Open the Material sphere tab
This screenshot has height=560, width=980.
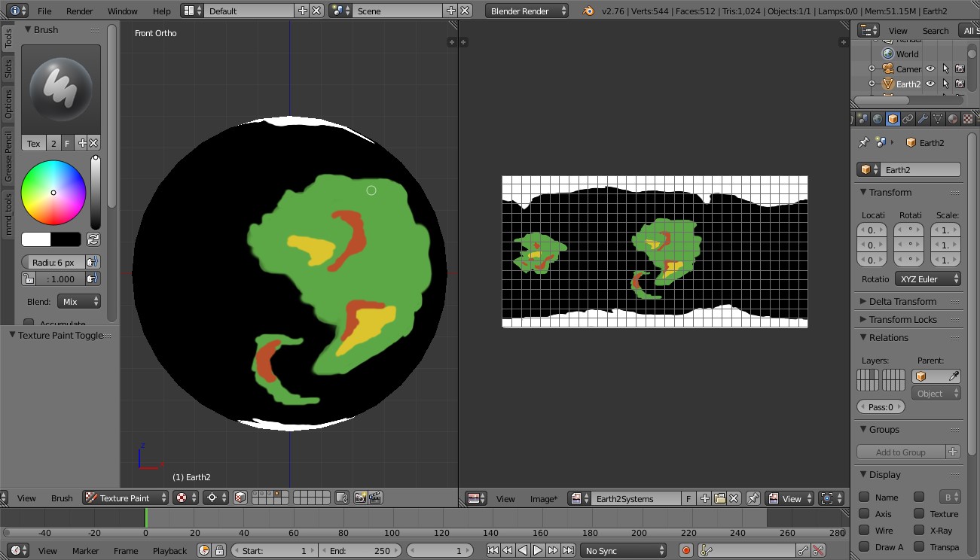click(954, 119)
